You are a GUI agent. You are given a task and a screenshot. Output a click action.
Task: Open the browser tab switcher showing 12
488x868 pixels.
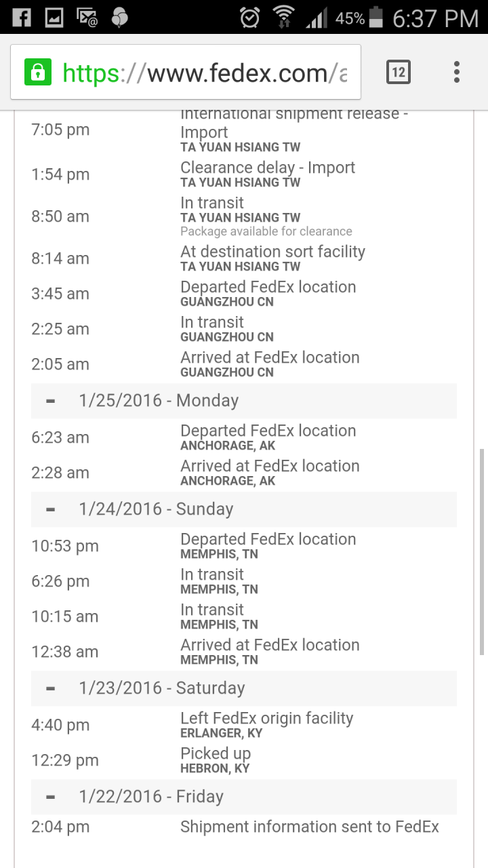[x=399, y=72]
